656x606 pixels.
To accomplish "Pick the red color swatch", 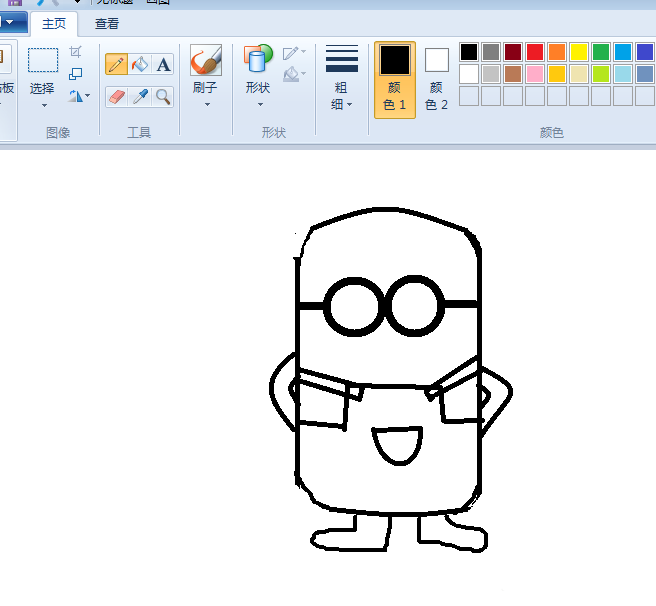I will [x=535, y=52].
